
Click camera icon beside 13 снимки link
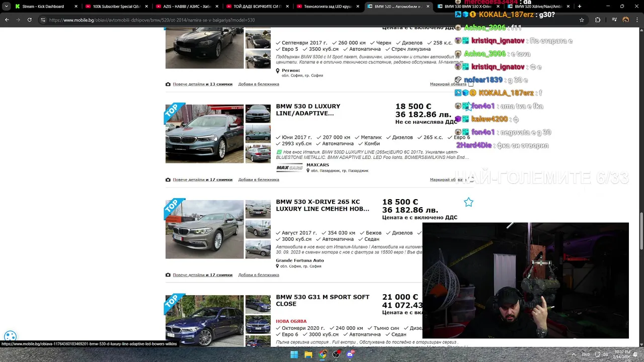168,84
